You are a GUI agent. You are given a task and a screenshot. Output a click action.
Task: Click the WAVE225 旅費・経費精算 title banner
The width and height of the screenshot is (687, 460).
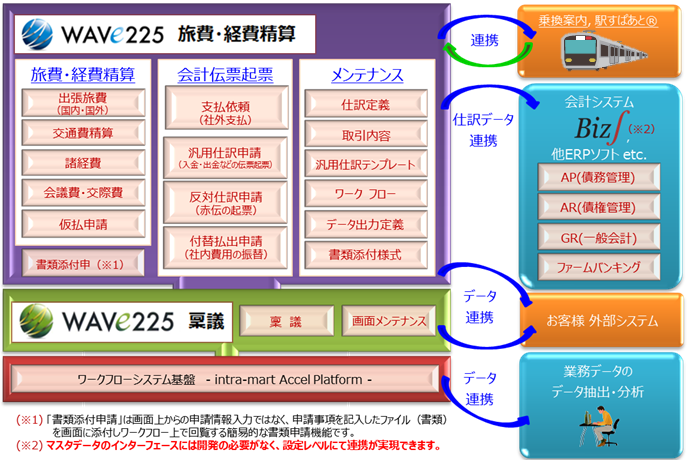[165, 34]
